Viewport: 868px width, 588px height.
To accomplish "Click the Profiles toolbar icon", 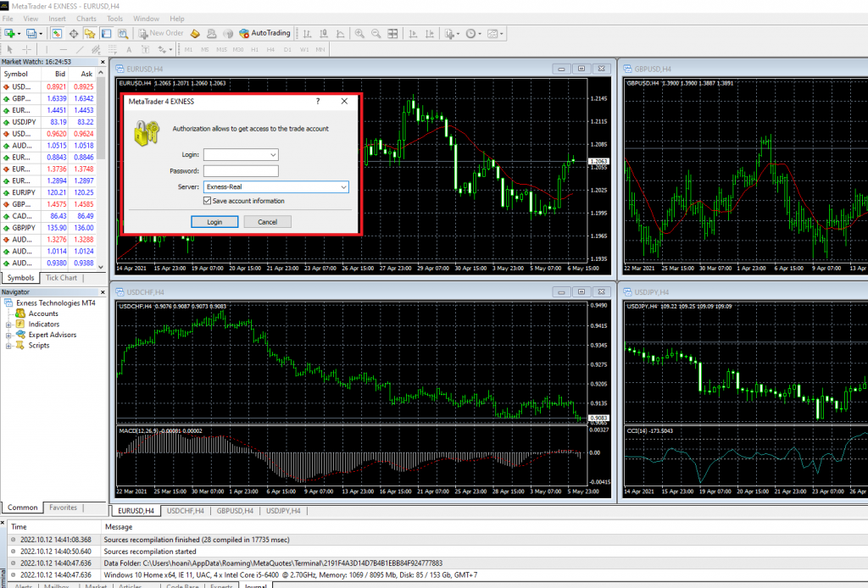I will point(31,34).
